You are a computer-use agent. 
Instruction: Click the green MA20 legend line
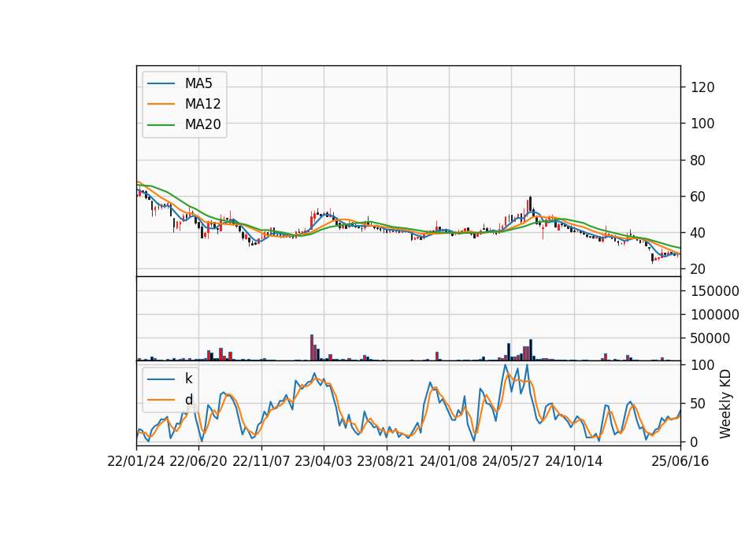[161, 125]
